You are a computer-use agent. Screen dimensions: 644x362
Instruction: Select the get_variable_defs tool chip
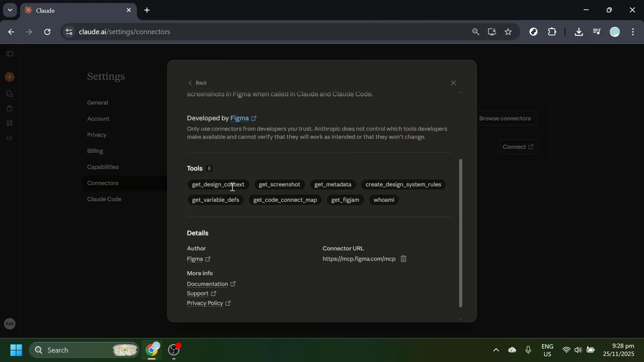coord(215,200)
